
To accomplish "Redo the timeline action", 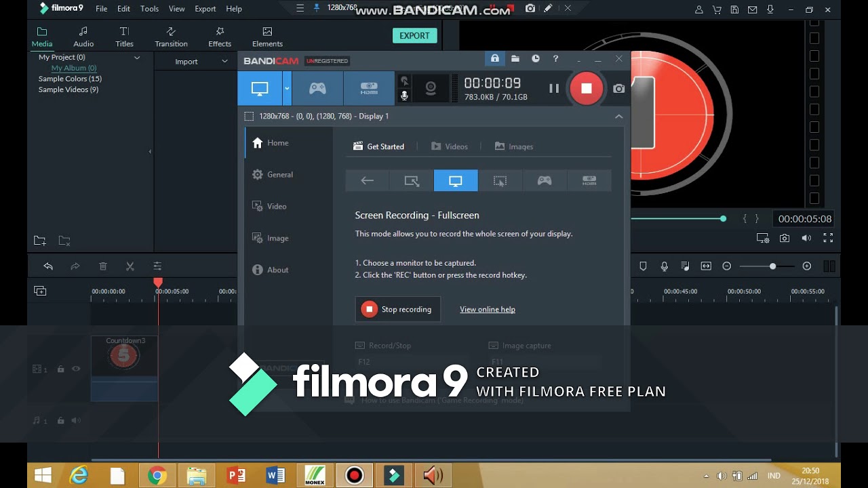I will [75, 266].
